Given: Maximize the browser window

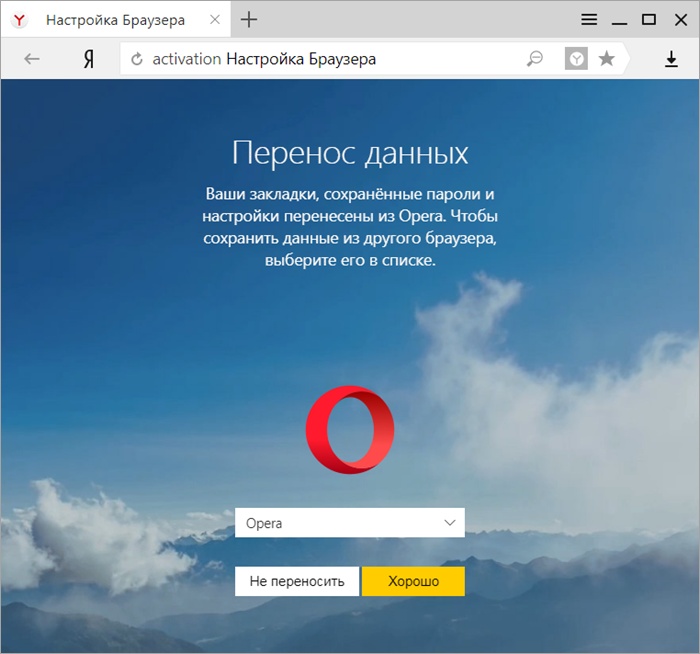Looking at the screenshot, I should [x=649, y=20].
